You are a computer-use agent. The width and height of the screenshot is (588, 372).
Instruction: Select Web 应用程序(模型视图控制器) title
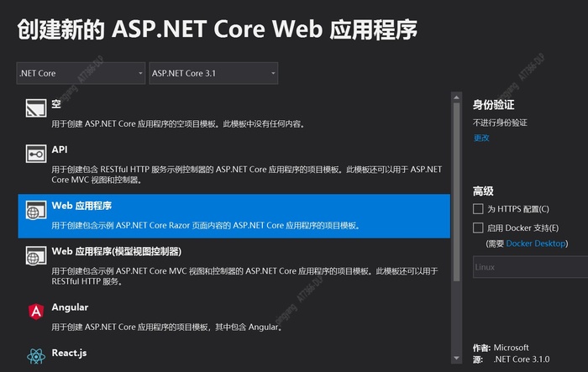117,251
